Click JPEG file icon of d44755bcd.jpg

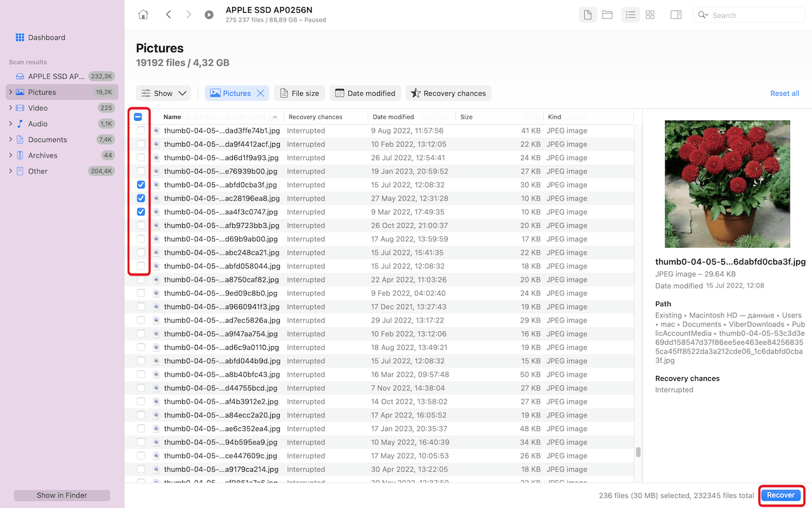tap(156, 388)
